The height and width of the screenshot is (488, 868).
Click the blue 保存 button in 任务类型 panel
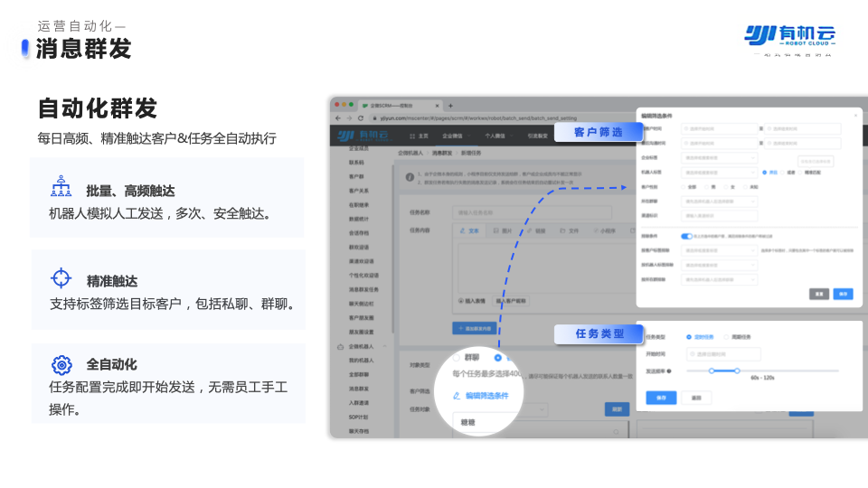tap(660, 398)
